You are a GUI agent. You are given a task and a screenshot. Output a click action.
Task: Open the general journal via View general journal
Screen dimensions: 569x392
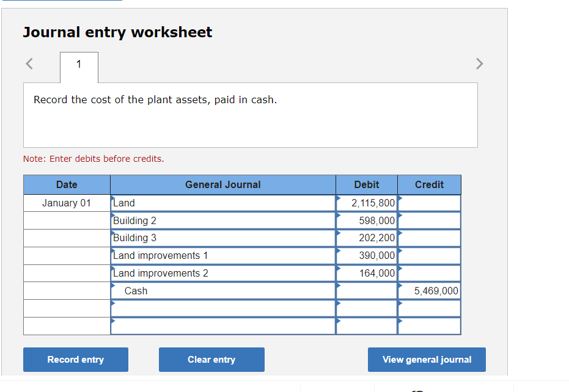[x=427, y=360]
